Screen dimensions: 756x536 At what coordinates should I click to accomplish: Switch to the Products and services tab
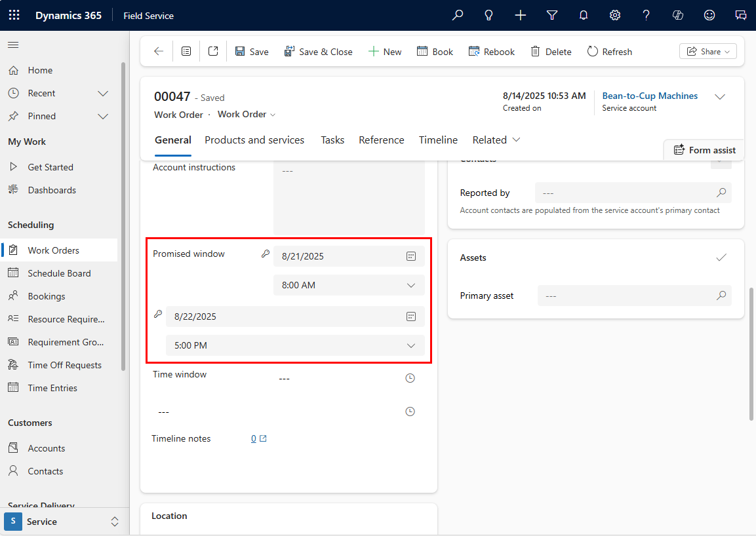(254, 140)
